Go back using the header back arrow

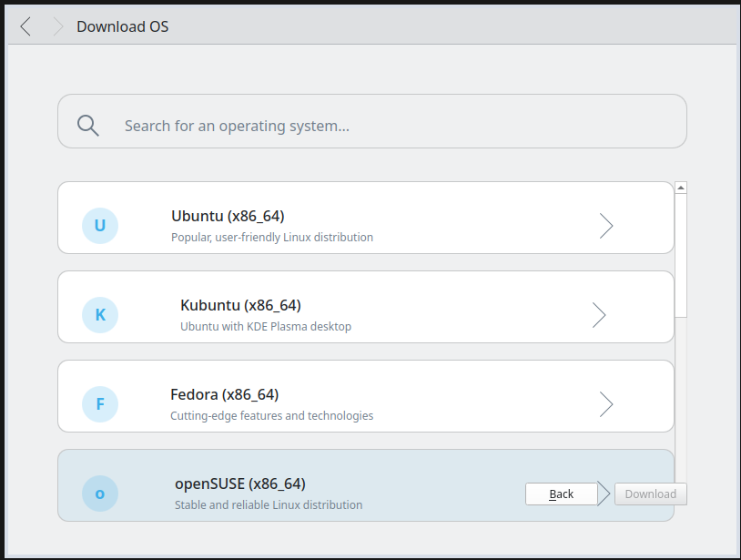point(26,26)
